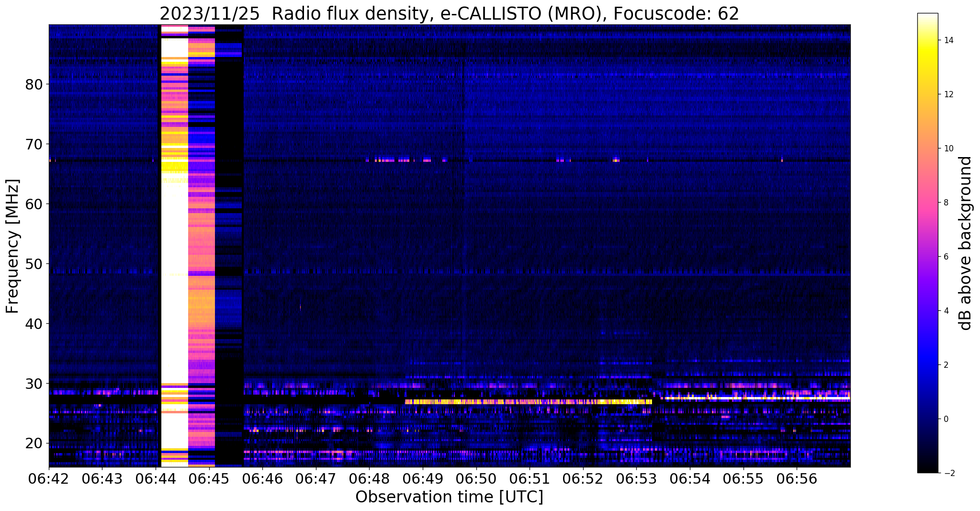The image size is (980, 511).
Task: Click the 60 frequency tick label
Action: (34, 204)
